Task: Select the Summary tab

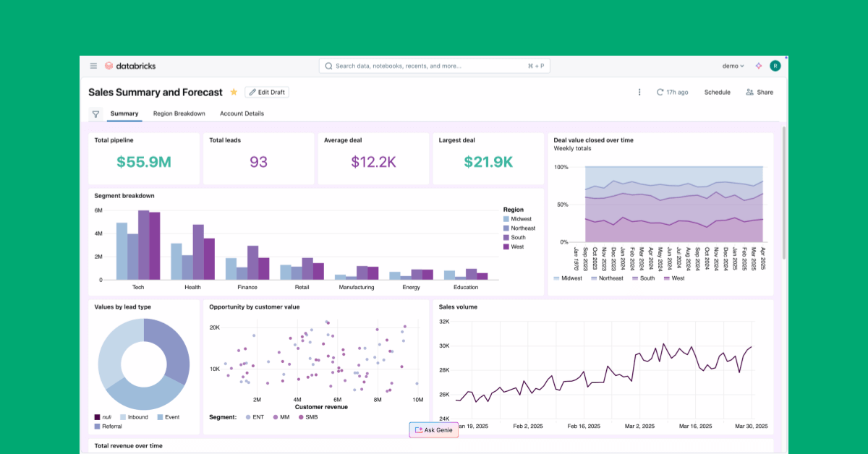Action: tap(124, 113)
